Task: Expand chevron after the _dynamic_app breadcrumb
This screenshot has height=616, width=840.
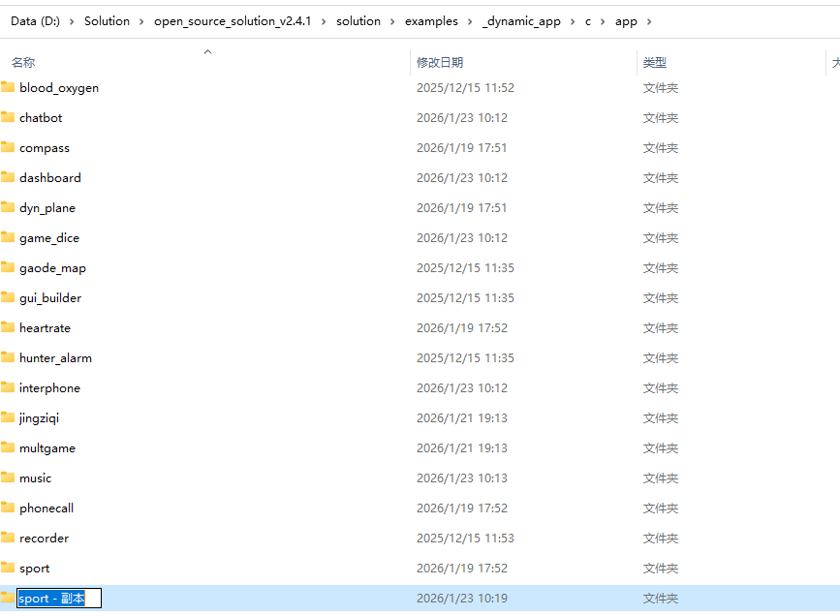Action: [573, 21]
